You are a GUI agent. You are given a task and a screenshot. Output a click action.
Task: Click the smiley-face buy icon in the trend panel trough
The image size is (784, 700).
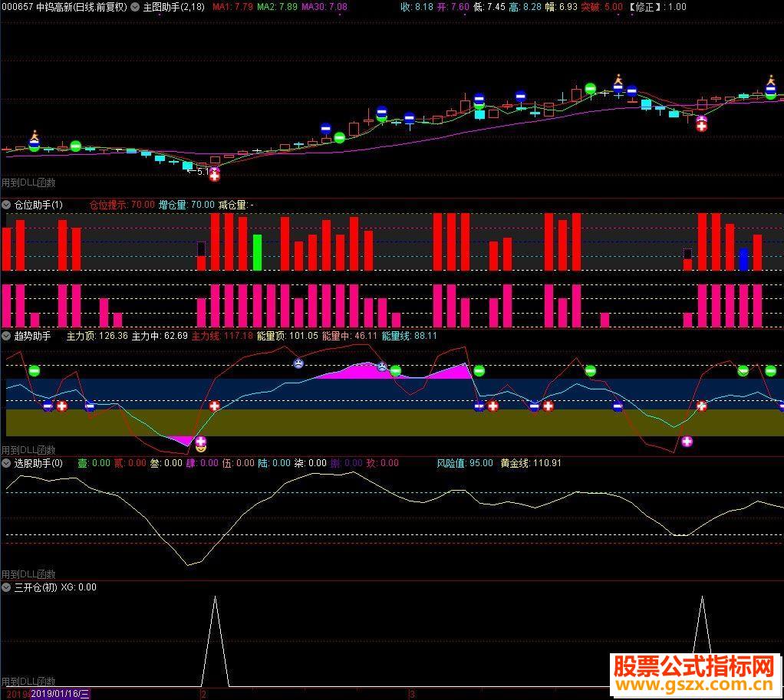click(x=200, y=449)
